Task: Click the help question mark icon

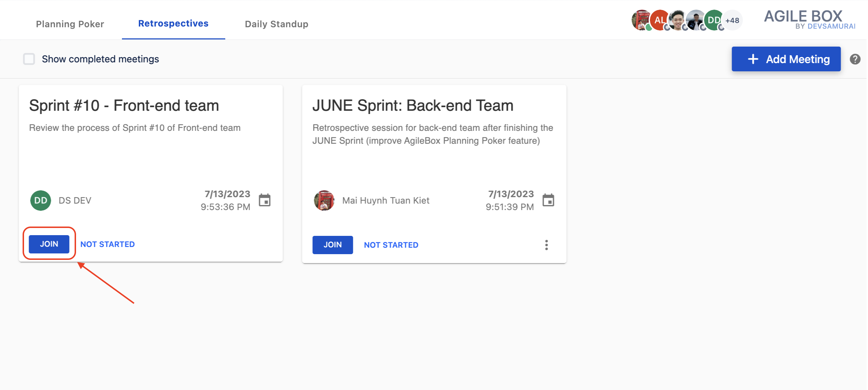Action: [855, 59]
